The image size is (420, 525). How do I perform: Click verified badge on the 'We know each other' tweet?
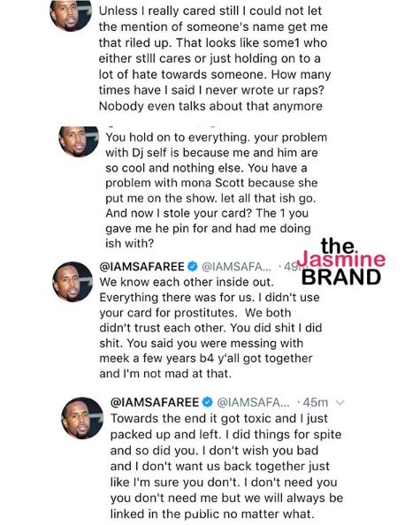click(192, 267)
